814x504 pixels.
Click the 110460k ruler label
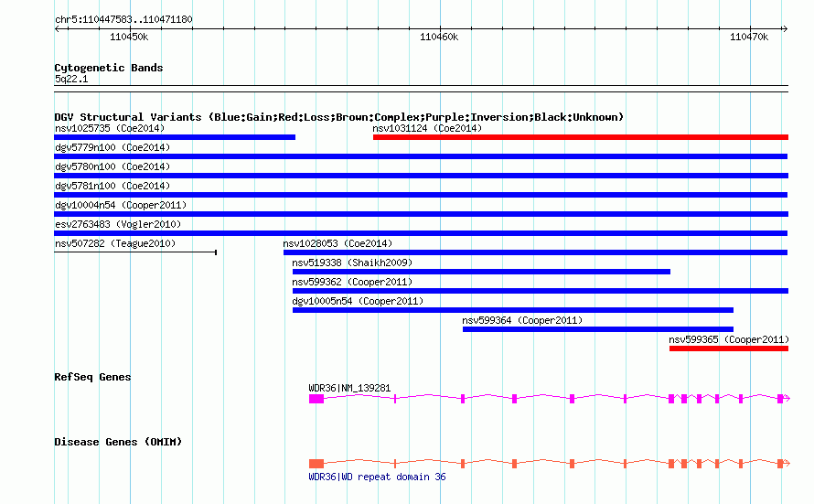coord(439,37)
